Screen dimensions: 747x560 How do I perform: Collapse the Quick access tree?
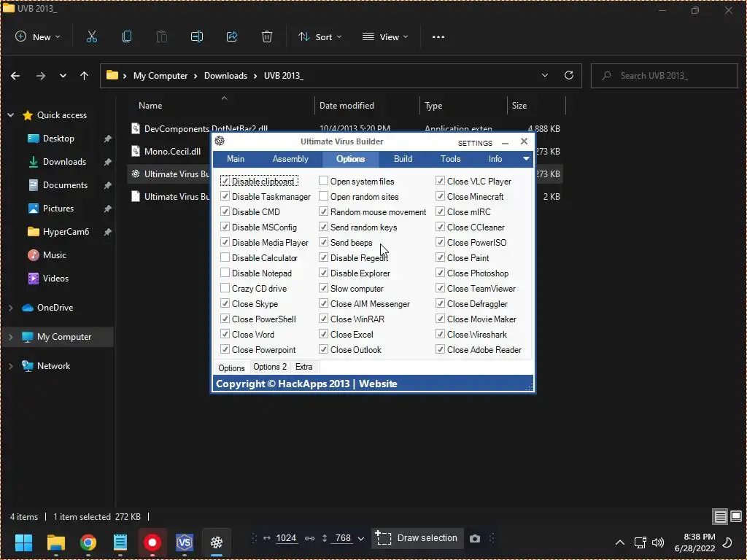[10, 115]
